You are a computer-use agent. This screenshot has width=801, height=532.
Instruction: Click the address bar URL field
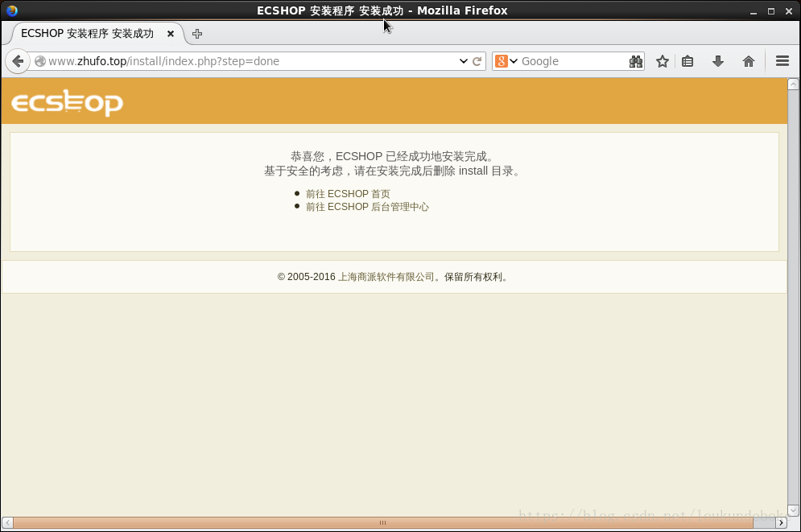coord(246,61)
